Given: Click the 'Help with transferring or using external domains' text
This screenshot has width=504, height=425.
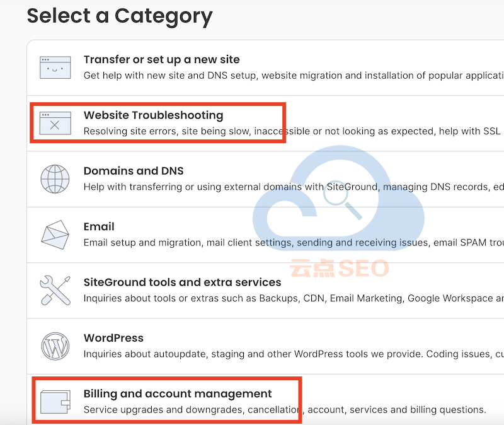Looking at the screenshot, I should point(294,187).
